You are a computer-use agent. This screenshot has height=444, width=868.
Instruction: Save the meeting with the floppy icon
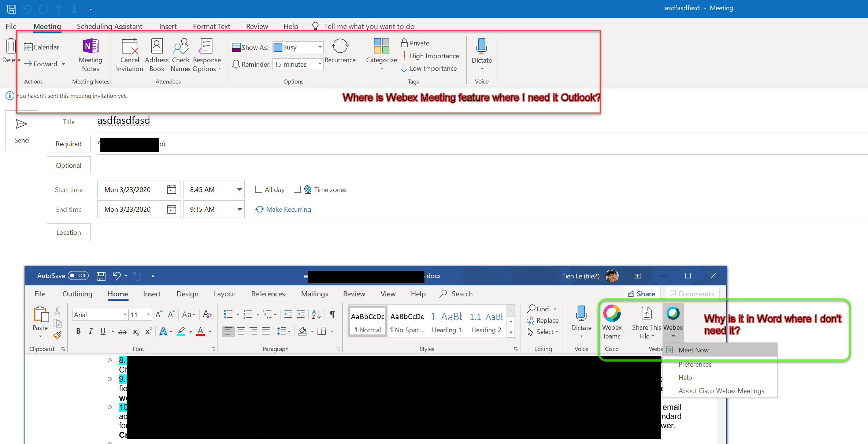click(12, 9)
